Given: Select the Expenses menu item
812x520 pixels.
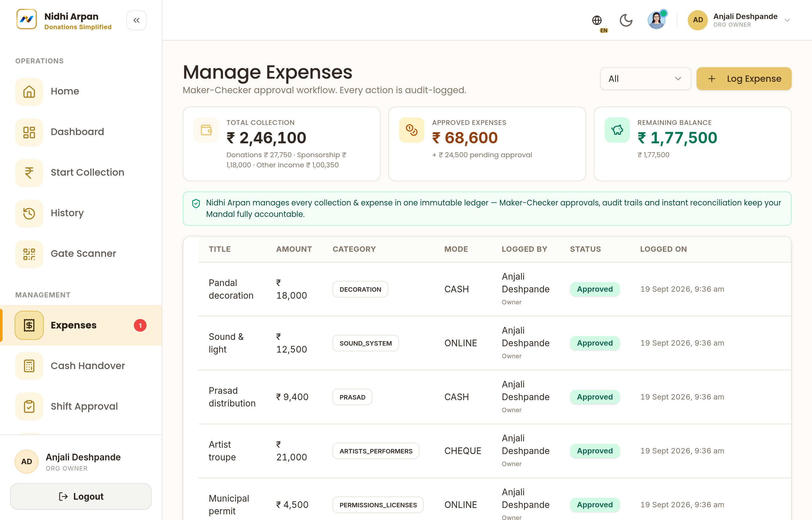Looking at the screenshot, I should point(81,325).
